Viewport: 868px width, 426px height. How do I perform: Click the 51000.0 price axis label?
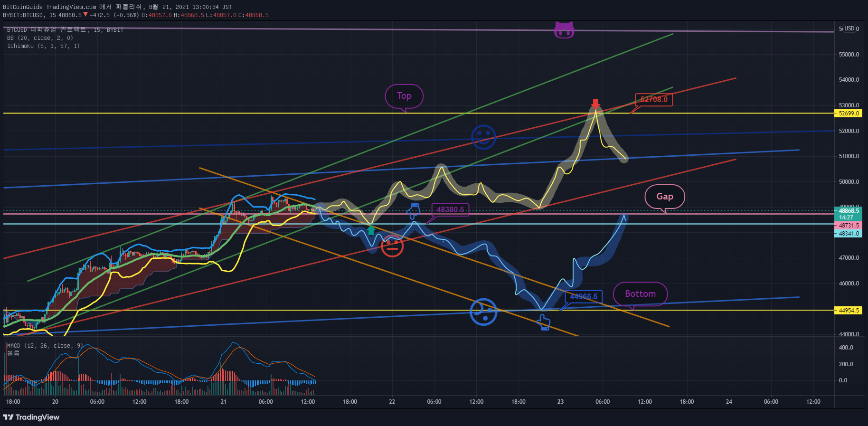tap(849, 156)
